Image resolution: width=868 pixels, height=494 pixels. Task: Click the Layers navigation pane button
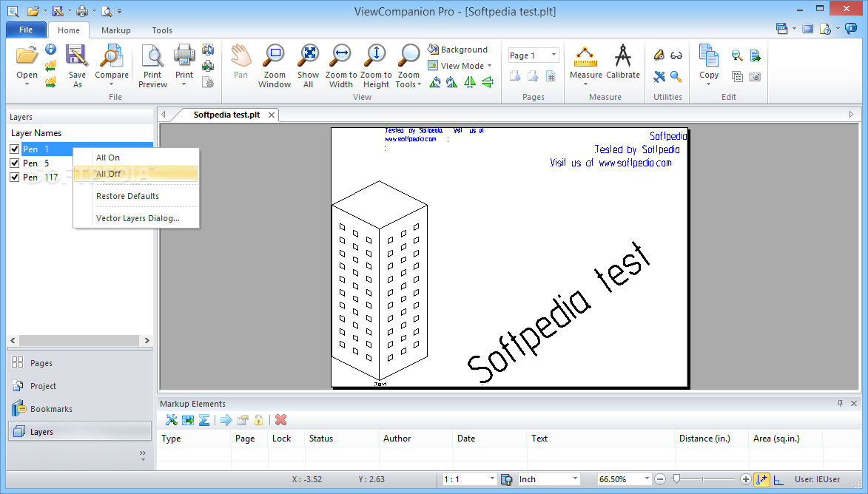[x=80, y=431]
